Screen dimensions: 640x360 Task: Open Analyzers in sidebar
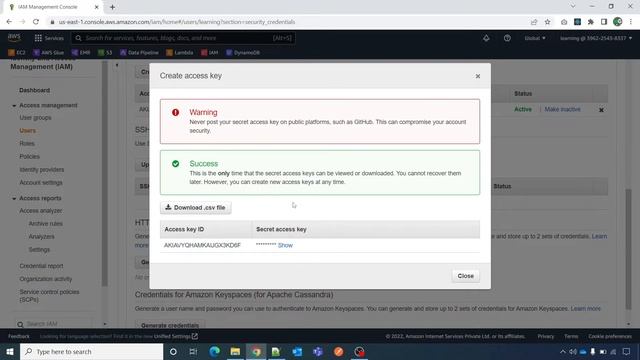41,237
